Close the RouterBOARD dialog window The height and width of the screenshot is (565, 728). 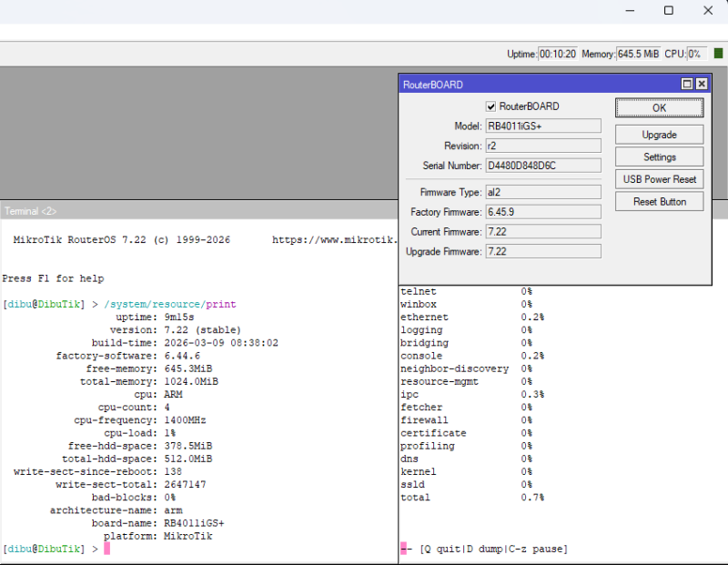click(x=702, y=84)
